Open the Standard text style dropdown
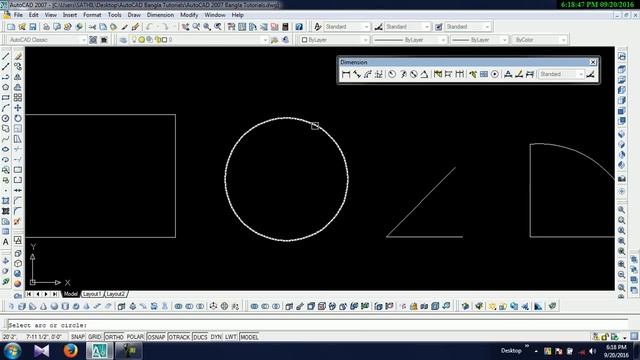Image resolution: width=640 pixels, height=360 pixels. coord(347,27)
